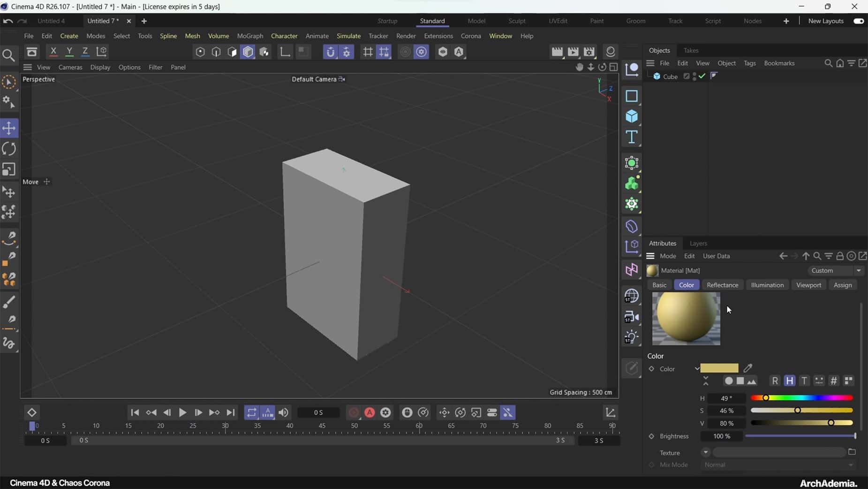The image size is (868, 489).
Task: Toggle Cube visibility dots
Action: (x=694, y=76)
